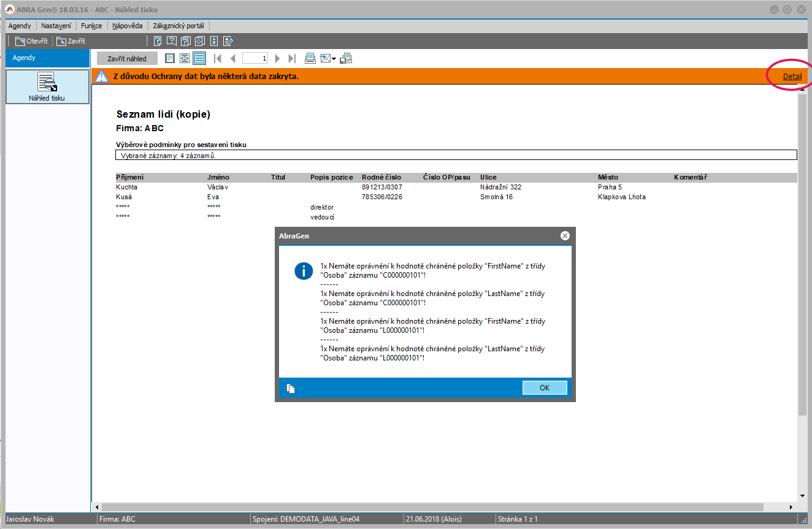This screenshot has height=529, width=812.
Task: Select the full-page zoom view icon
Action: click(x=170, y=58)
